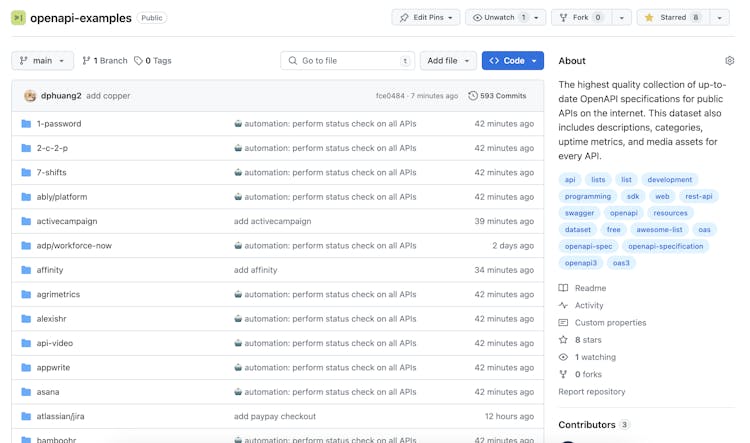Click the note icon beside Custom properties
The height and width of the screenshot is (443, 750).
tap(563, 322)
